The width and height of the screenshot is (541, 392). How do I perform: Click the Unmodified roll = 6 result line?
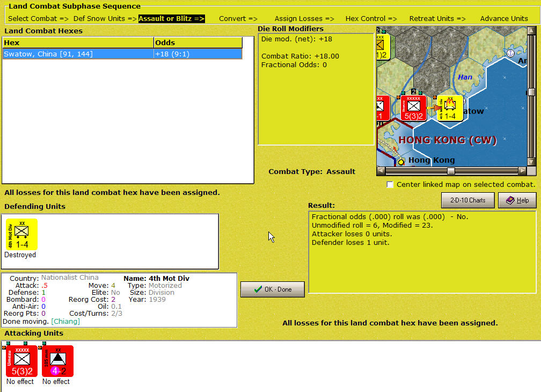(372, 225)
